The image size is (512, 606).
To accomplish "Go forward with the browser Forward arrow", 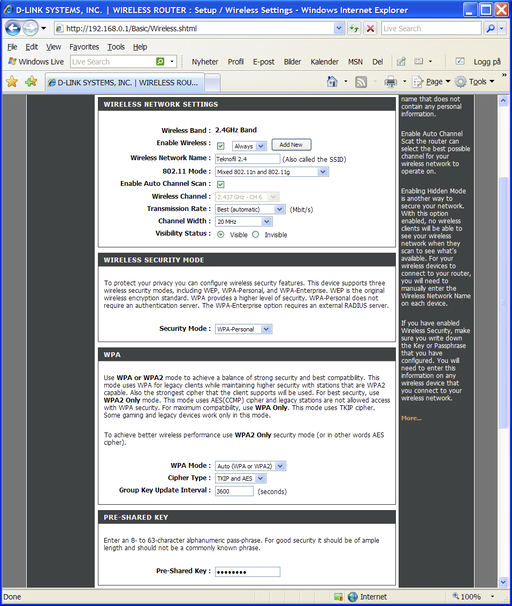I will (x=30, y=28).
